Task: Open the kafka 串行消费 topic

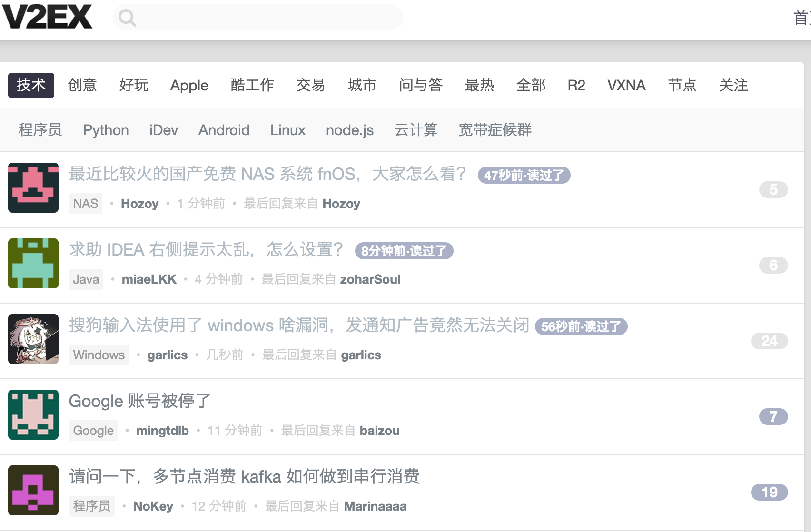Action: tap(245, 476)
